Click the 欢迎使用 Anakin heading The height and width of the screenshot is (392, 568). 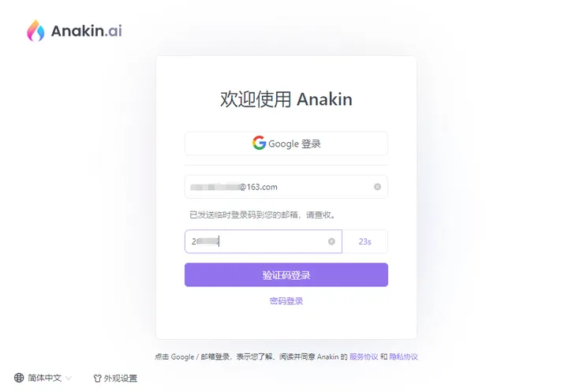[x=286, y=99]
